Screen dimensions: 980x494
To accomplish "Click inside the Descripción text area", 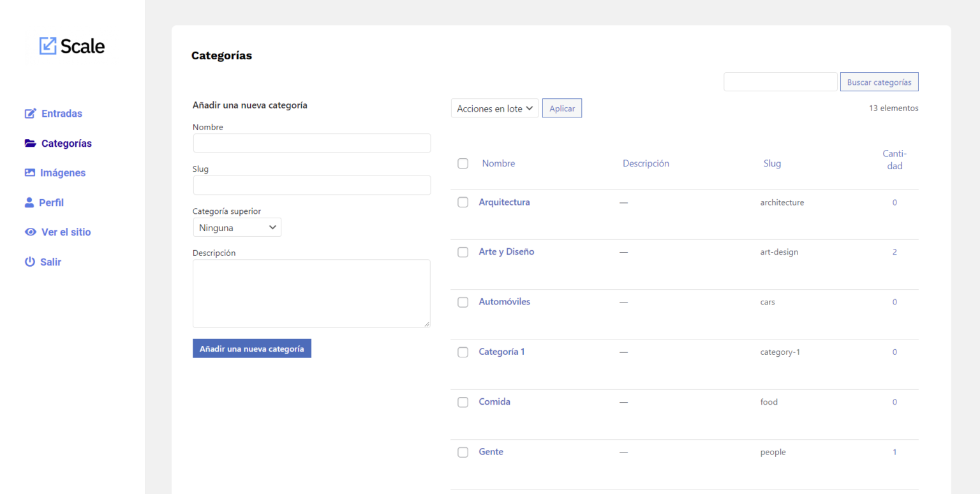I will click(311, 293).
